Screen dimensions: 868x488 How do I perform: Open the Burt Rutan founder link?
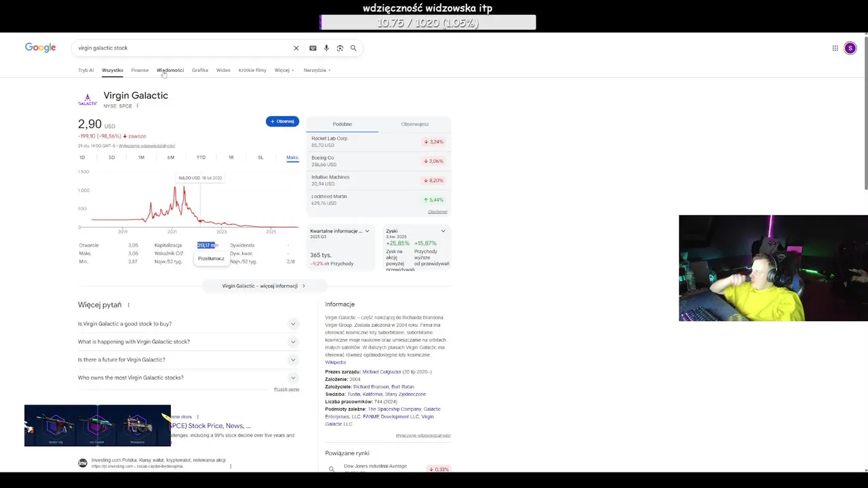pos(403,386)
